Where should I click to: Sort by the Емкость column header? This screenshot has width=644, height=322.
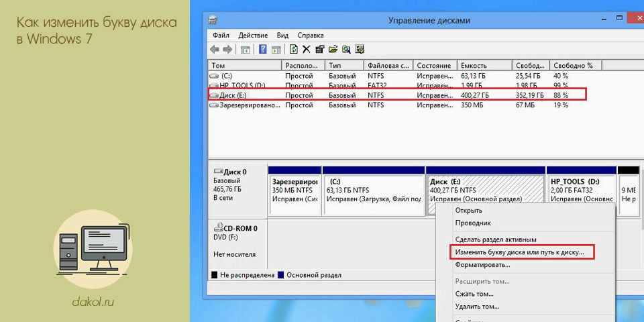[486, 66]
